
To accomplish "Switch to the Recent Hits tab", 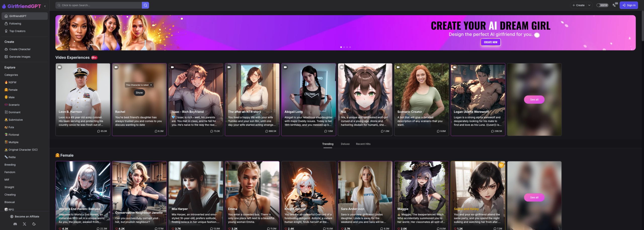I will [x=363, y=144].
